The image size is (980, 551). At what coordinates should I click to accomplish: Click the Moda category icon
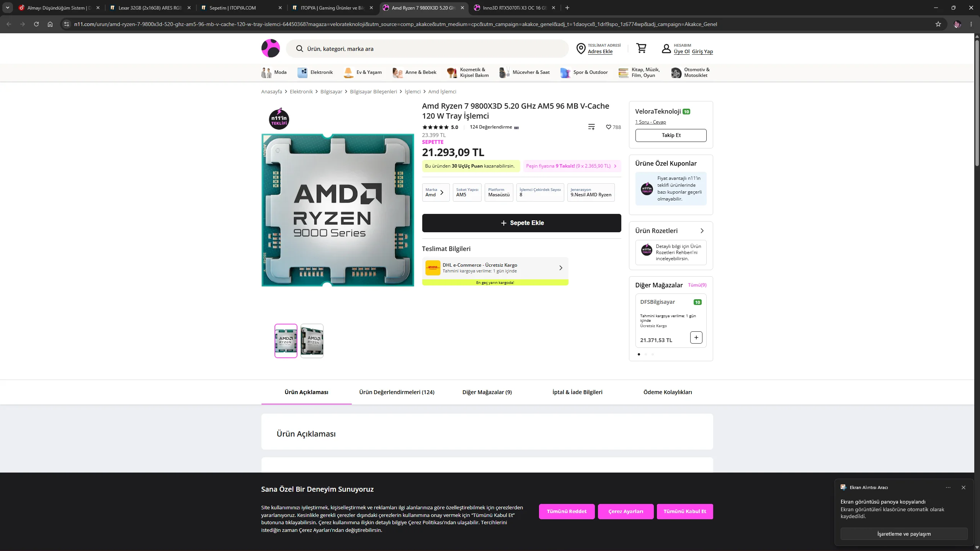(x=266, y=72)
